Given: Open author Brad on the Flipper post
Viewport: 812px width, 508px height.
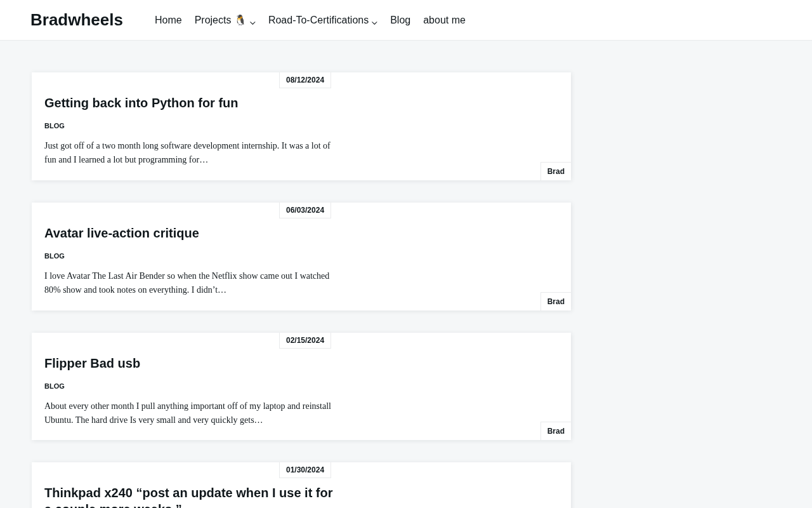Looking at the screenshot, I should coord(556,431).
